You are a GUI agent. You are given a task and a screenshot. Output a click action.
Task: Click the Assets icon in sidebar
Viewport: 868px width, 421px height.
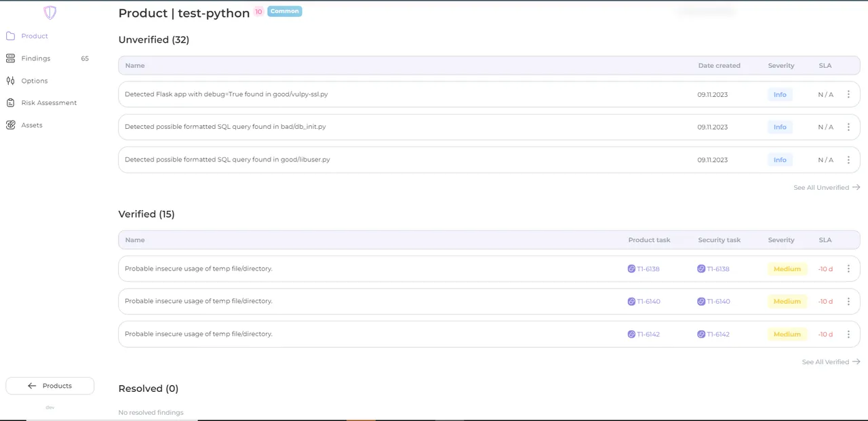pyautogui.click(x=9, y=125)
